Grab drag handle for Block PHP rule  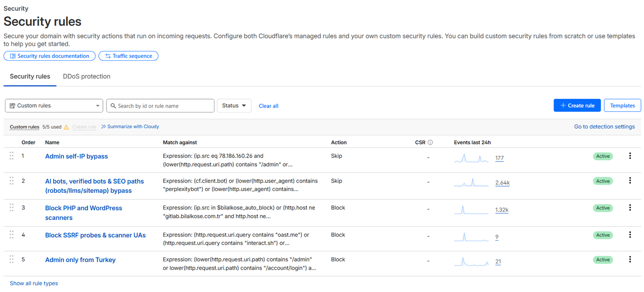12,208
